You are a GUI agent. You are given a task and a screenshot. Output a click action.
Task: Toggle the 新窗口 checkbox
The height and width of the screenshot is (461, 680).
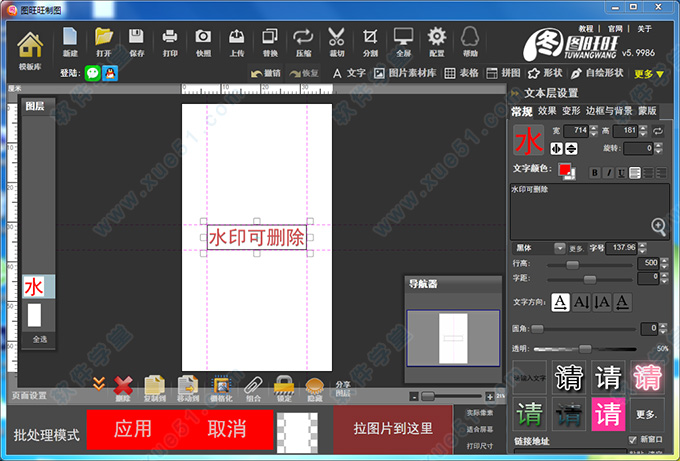coord(631,439)
